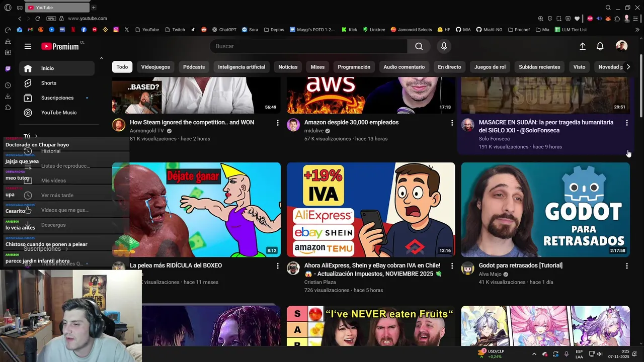The height and width of the screenshot is (362, 644).
Task: Select the Todo chip
Action: point(122,67)
